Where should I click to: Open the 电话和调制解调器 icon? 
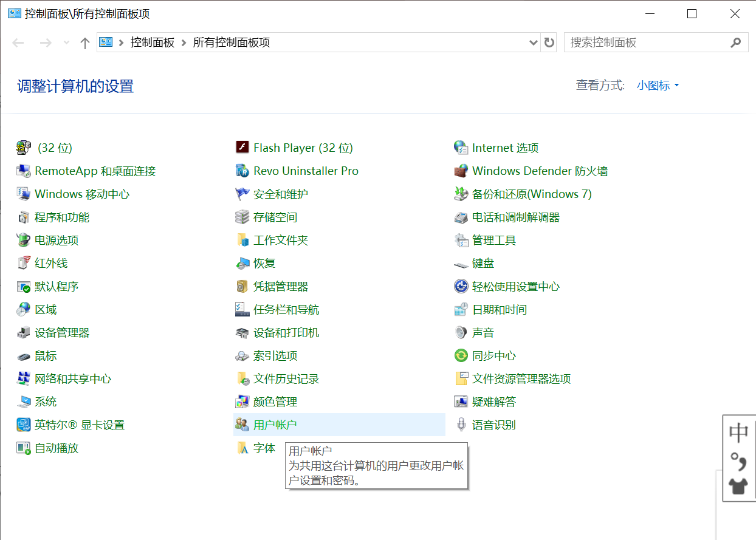461,217
